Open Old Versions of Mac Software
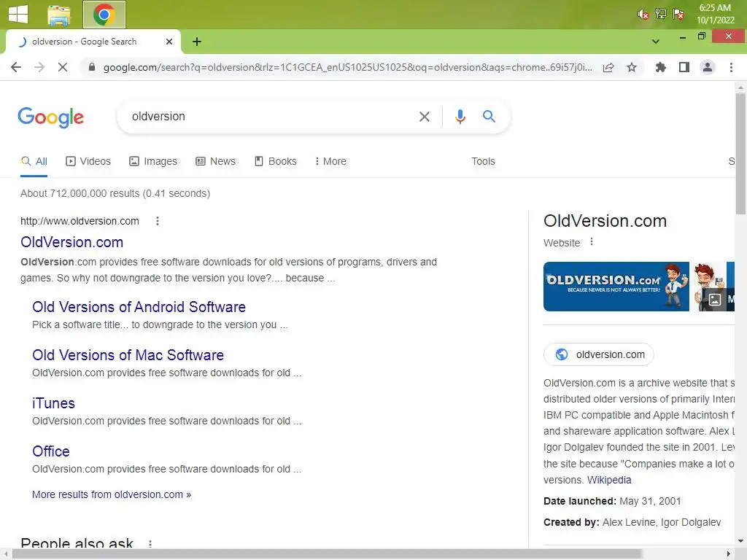The height and width of the screenshot is (560, 747). coord(128,355)
